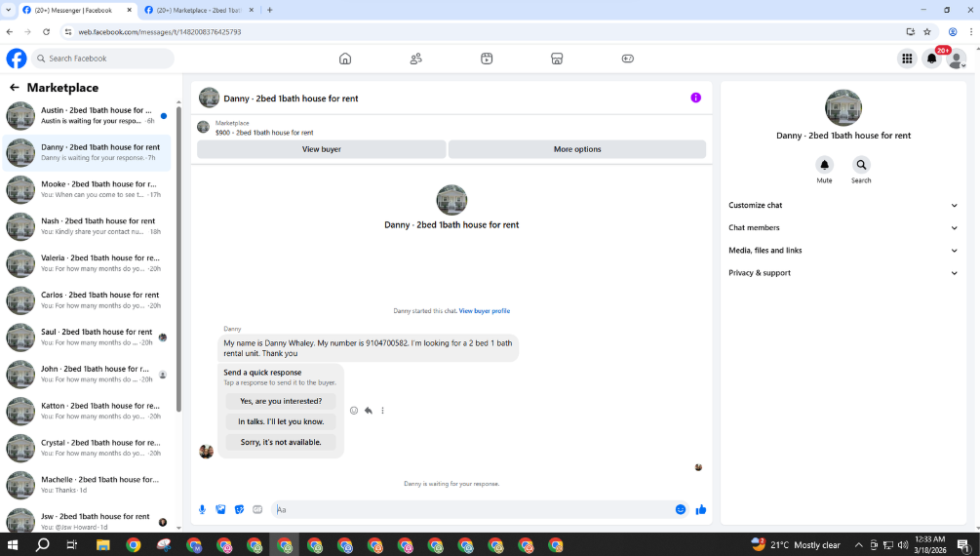The height and width of the screenshot is (556, 980).
Task: Open the View buyer profile link
Action: (485, 311)
